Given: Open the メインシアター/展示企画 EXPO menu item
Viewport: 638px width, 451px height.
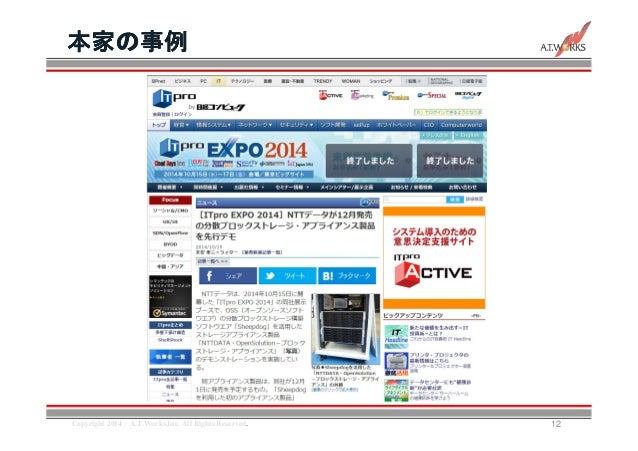Looking at the screenshot, I should (346, 187).
